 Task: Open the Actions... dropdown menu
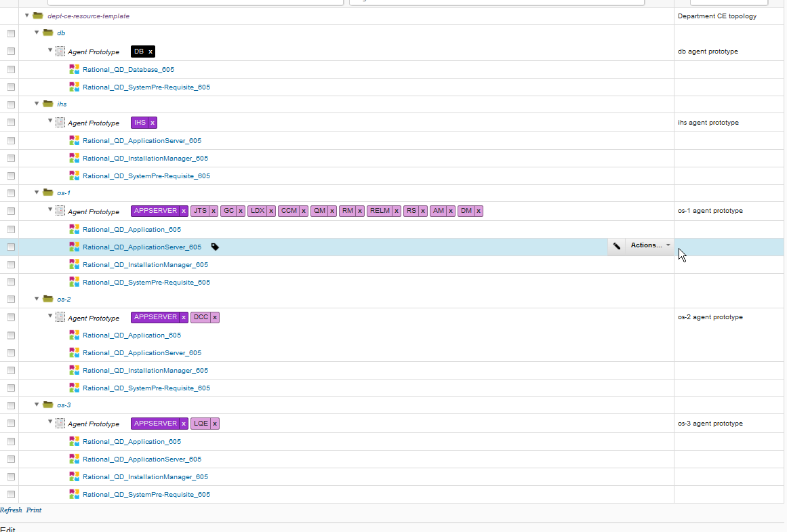pyautogui.click(x=650, y=246)
